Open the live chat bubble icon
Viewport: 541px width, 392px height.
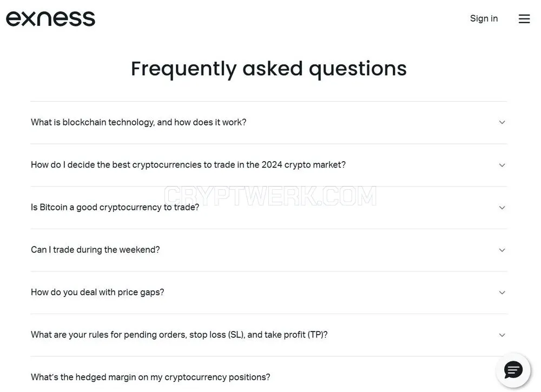coord(513,370)
